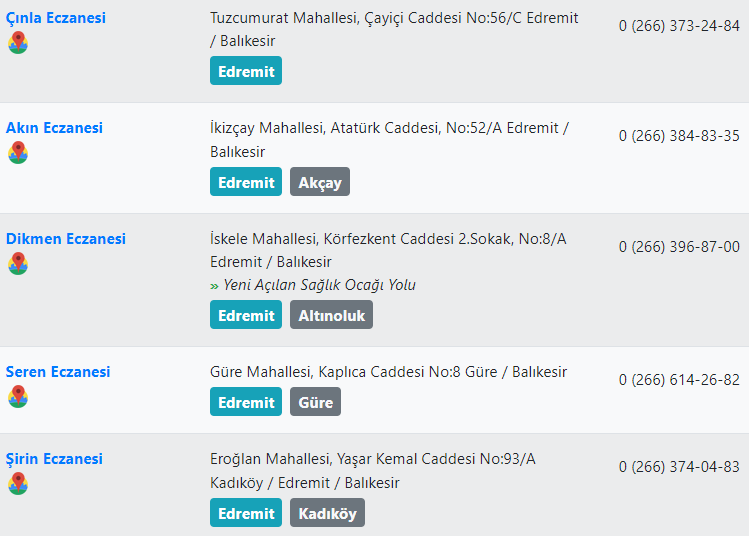Select Edremit tag in Dikmen Eczanesi row
The width and height of the screenshot is (749, 536).
(x=246, y=315)
